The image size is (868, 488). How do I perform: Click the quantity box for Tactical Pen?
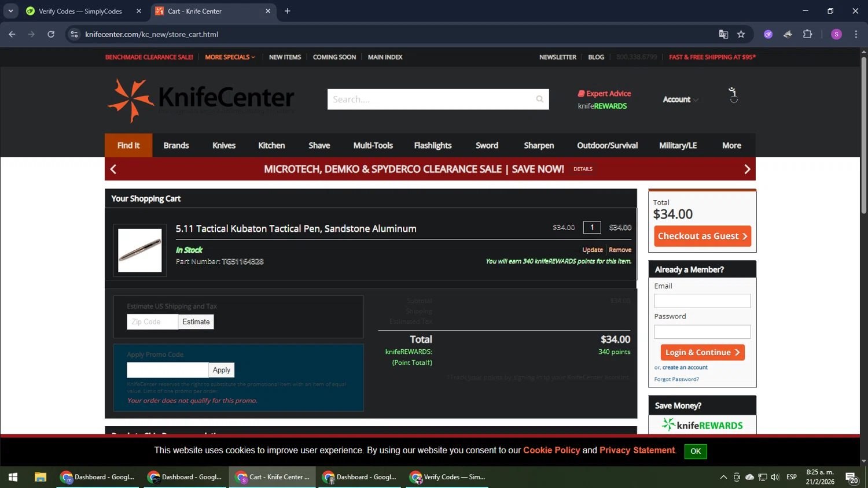(592, 228)
